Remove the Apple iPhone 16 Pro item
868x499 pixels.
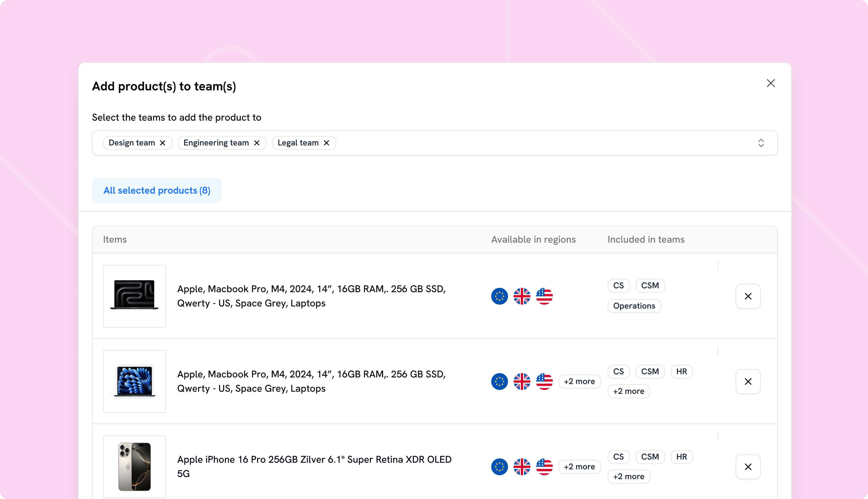click(748, 467)
